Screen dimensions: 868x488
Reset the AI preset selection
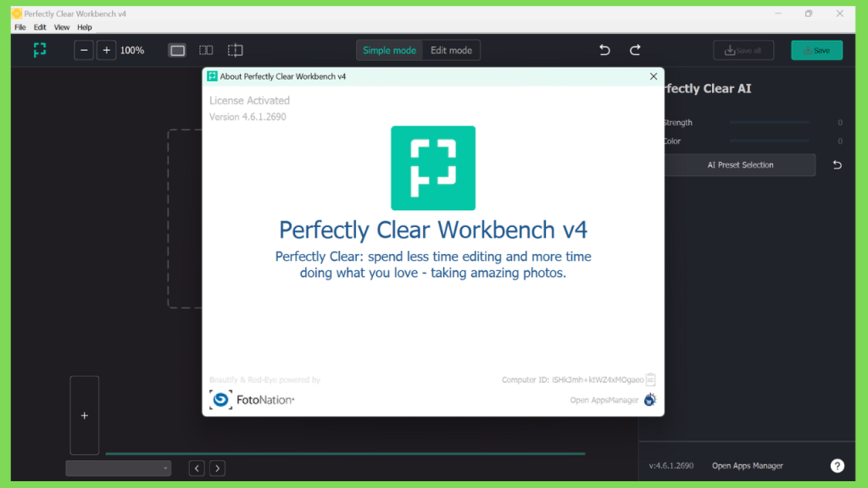(x=837, y=165)
